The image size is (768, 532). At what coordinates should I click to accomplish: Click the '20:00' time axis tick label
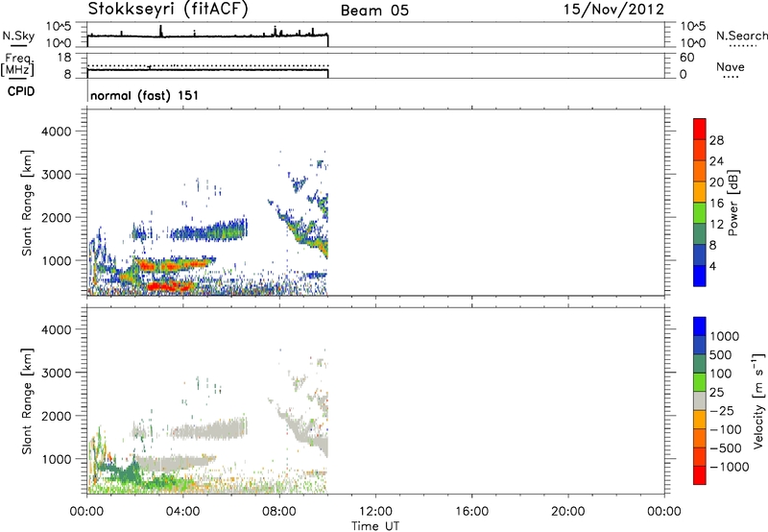568,512
